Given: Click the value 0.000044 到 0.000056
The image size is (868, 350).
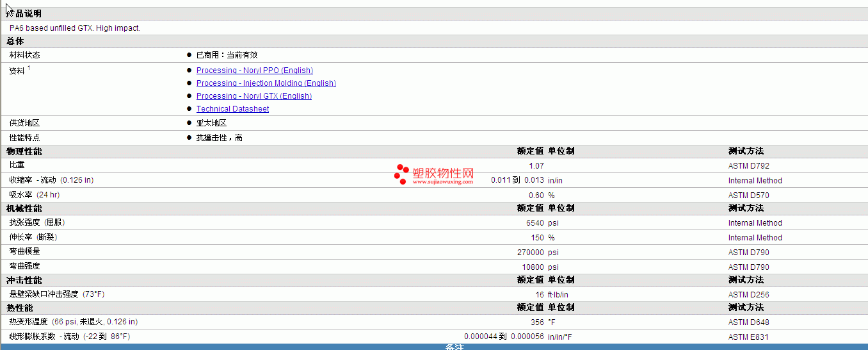Looking at the screenshot, I should click(504, 337).
